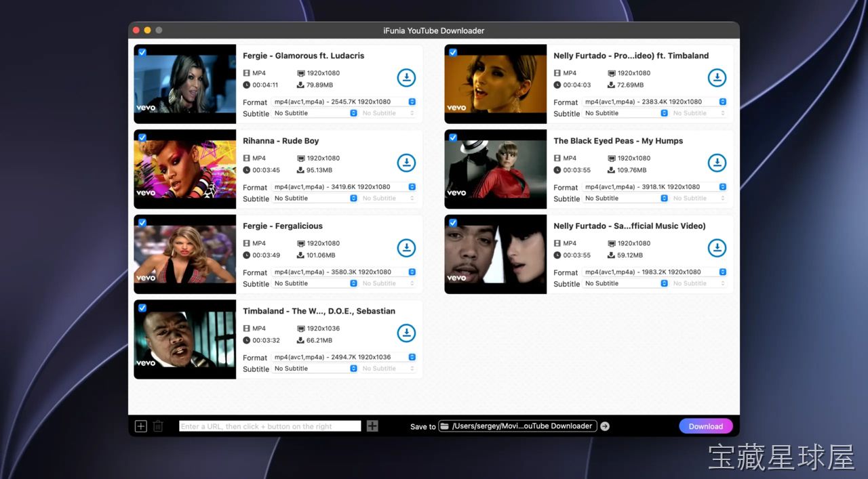
Task: Click the title 'Rihanna - Rude Boy'
Action: (281, 141)
